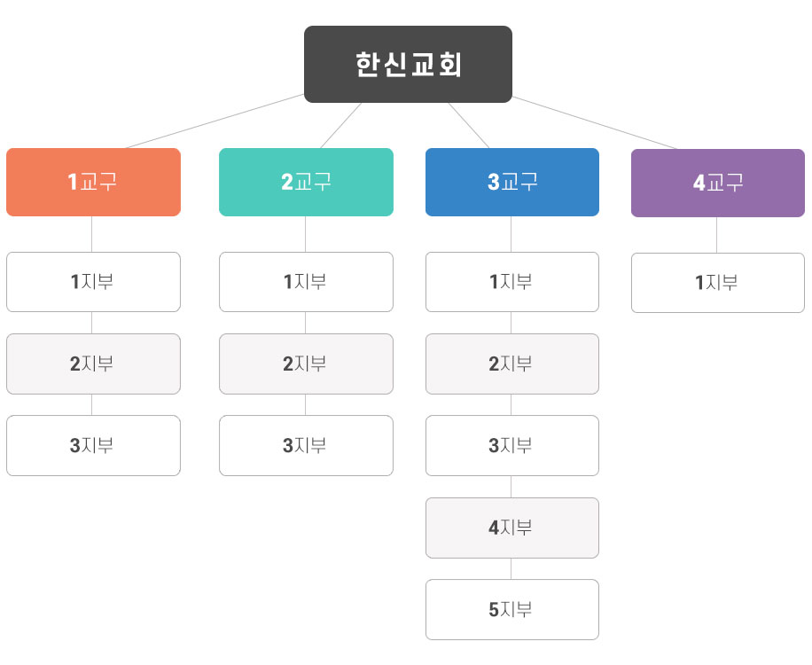812x665 pixels.
Task: Open 4지부 under 3교구
Action: (512, 528)
